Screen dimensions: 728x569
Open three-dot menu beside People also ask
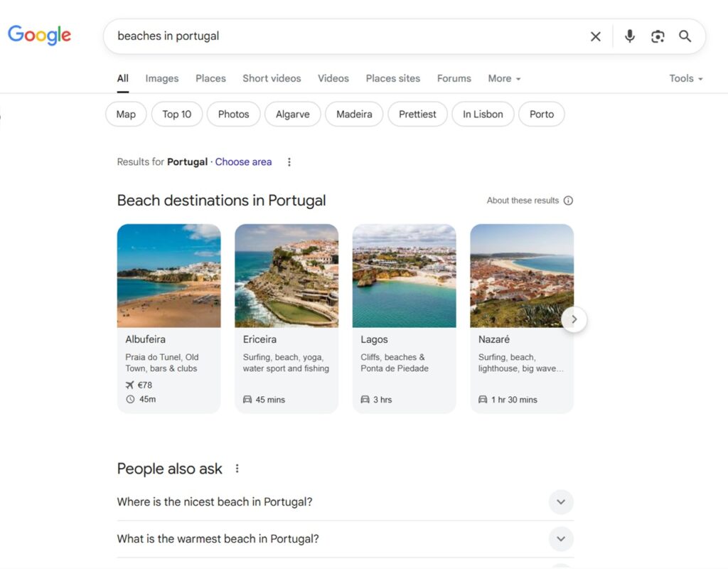pos(237,469)
